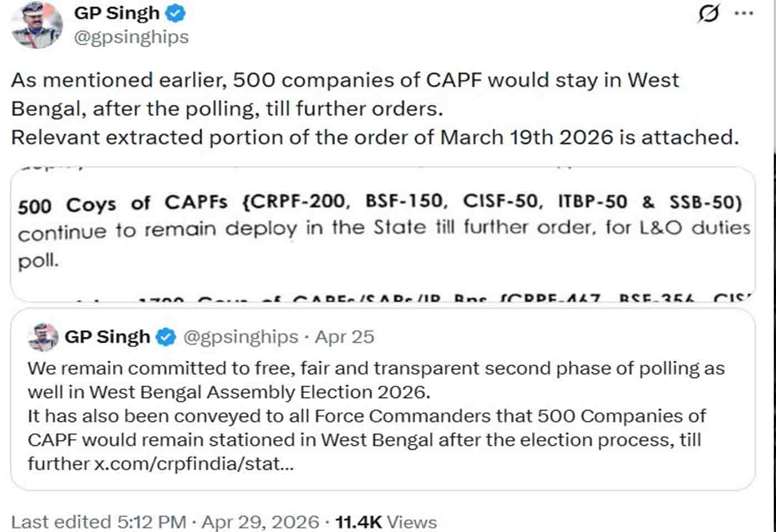Image resolution: width=776 pixels, height=532 pixels.
Task: Click 'Last edited' to view edit history
Action: click(x=61, y=522)
